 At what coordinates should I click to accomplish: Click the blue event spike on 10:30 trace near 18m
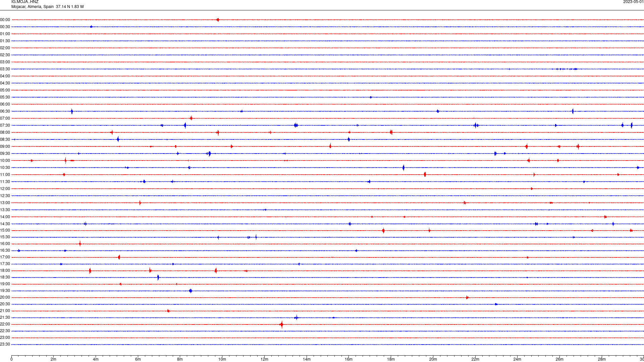click(x=404, y=168)
